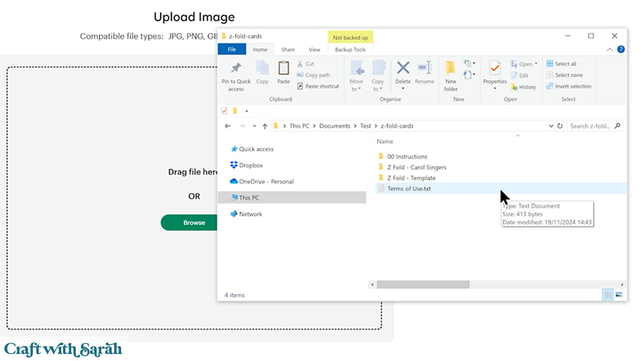Screen dimensions: 644x361
Task: Create a New folder from the ribbon
Action: (450, 69)
